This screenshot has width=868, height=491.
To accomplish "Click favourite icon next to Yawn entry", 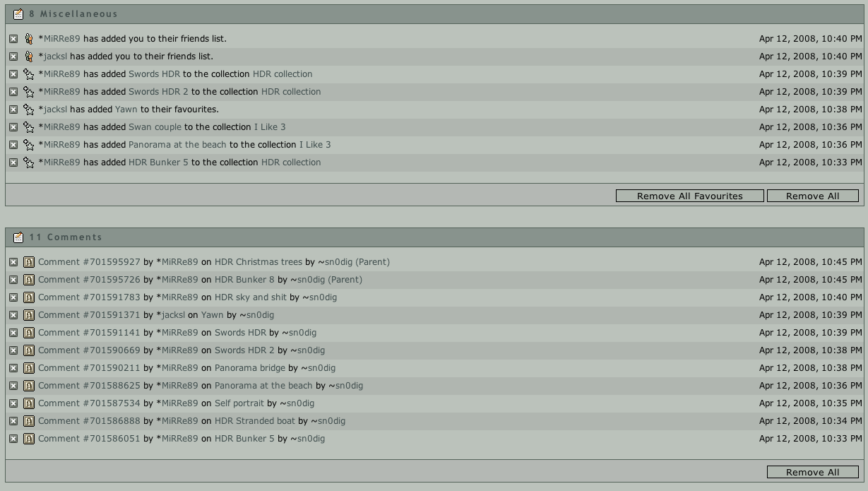I will (x=28, y=110).
